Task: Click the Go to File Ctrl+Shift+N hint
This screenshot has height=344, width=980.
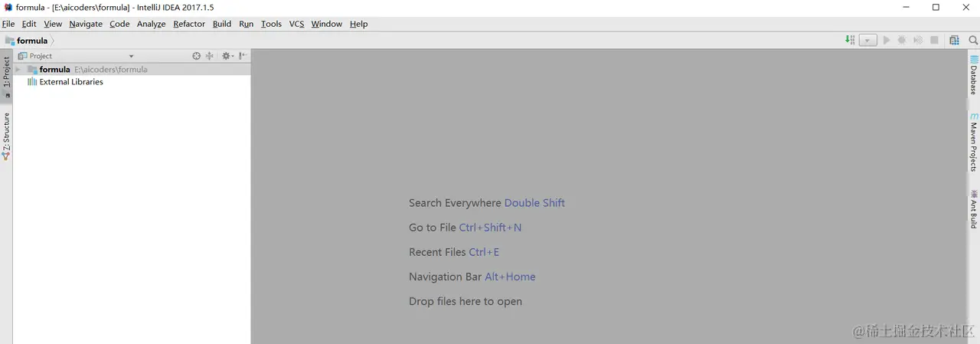Action: 465,228
